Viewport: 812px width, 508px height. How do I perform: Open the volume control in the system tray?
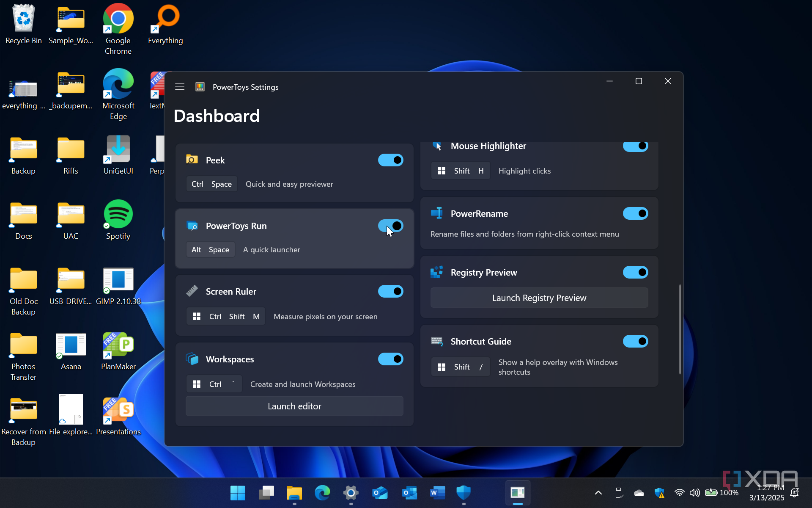tap(694, 493)
